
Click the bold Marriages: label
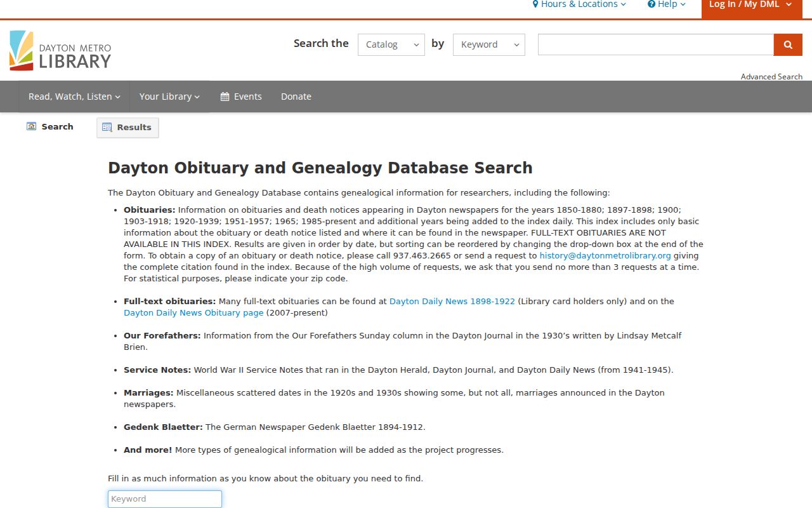148,392
